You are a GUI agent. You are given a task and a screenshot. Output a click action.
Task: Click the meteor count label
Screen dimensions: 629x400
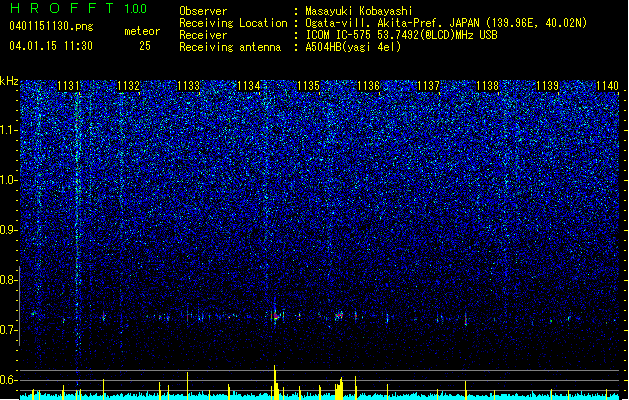pos(142,31)
